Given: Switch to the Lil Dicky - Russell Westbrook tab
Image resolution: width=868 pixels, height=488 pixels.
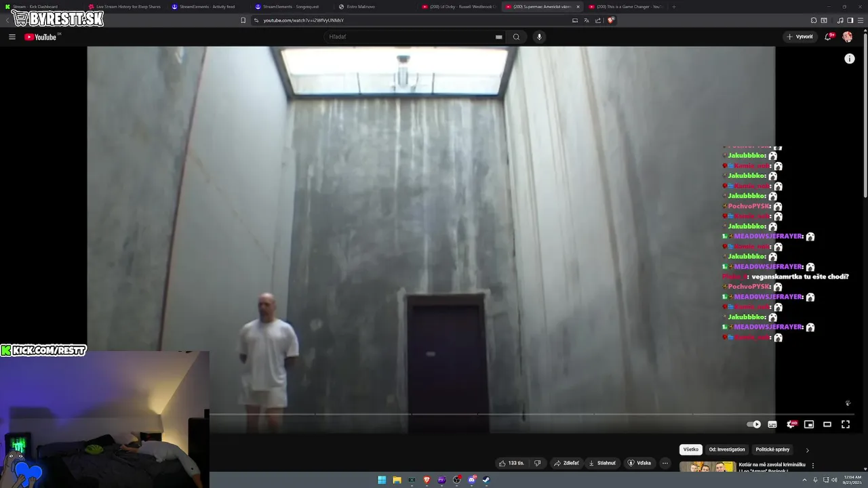Looking at the screenshot, I should click(459, 7).
